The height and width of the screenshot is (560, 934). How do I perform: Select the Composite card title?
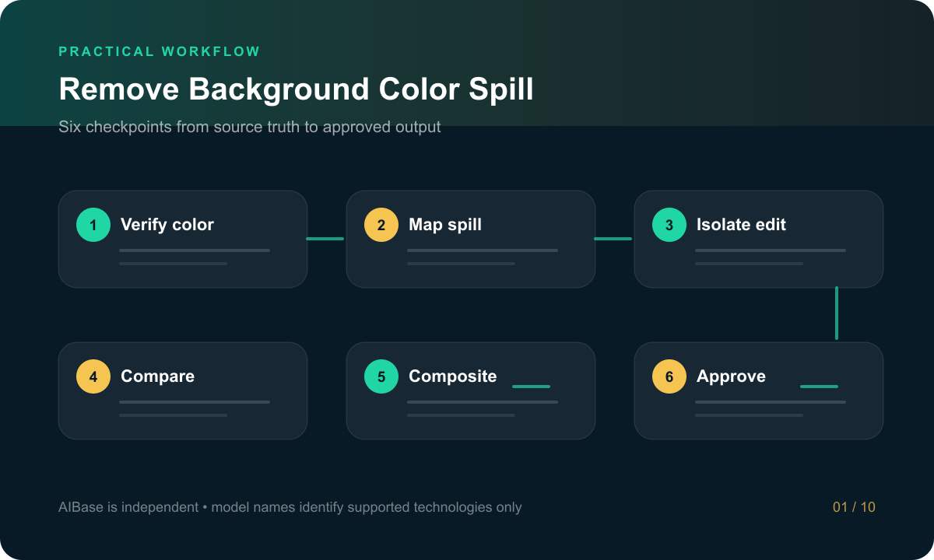[453, 376]
